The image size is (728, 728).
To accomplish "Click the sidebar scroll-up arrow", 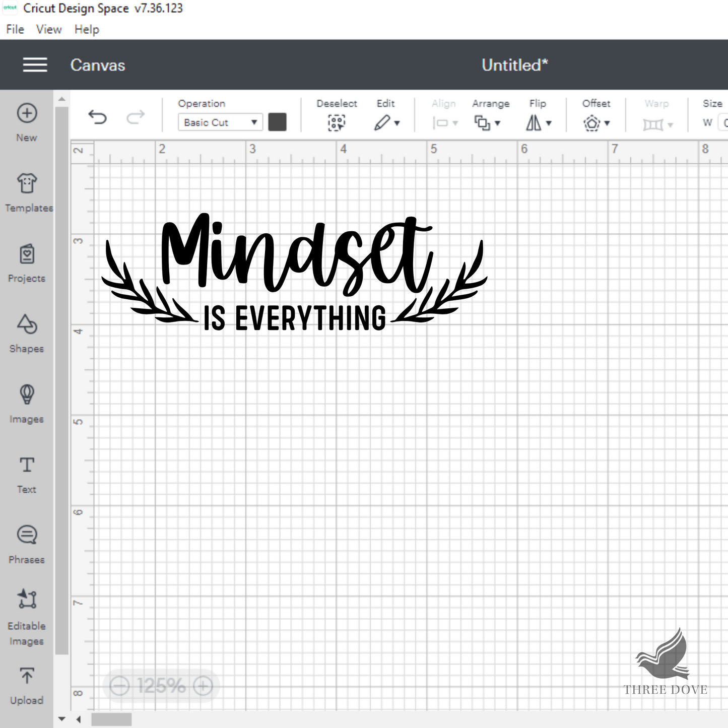I will (x=61, y=99).
